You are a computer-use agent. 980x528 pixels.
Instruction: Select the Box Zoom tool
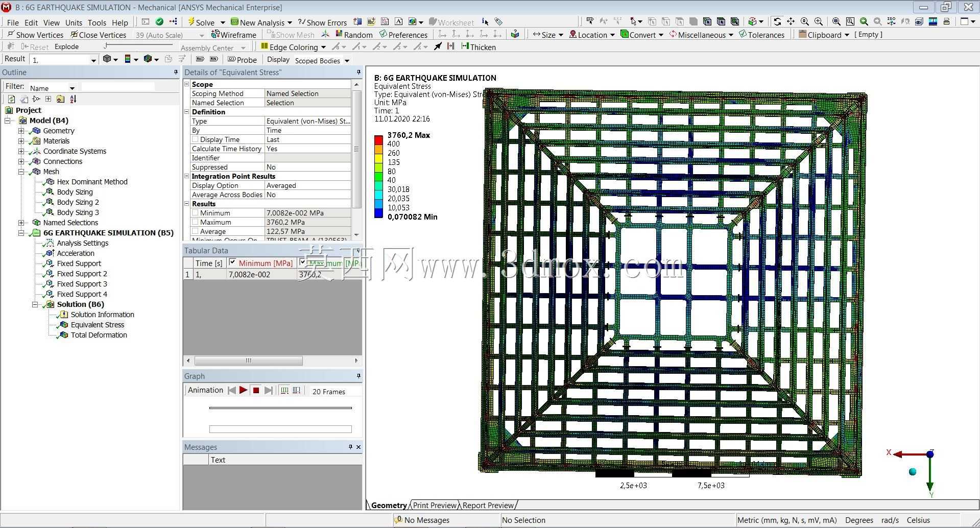(818, 21)
